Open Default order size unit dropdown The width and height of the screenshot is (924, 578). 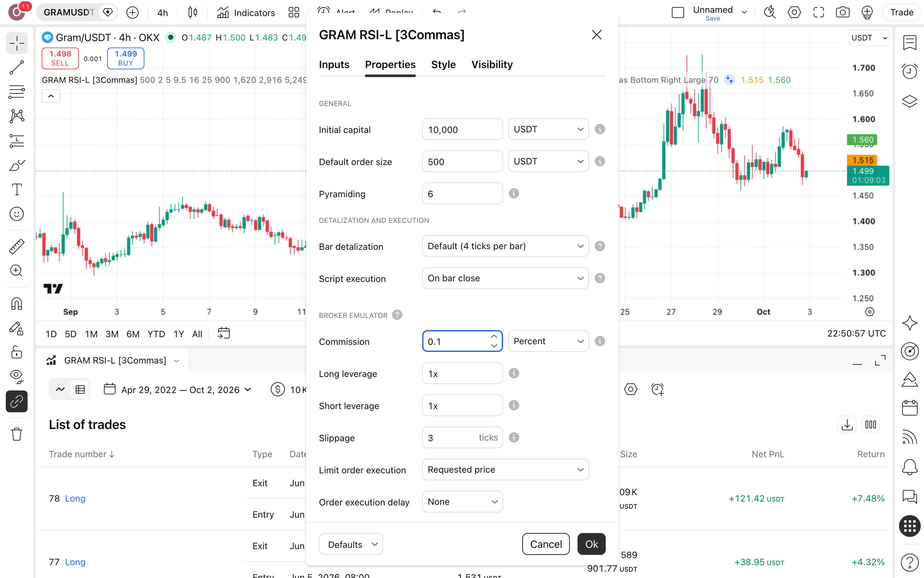pyautogui.click(x=548, y=161)
